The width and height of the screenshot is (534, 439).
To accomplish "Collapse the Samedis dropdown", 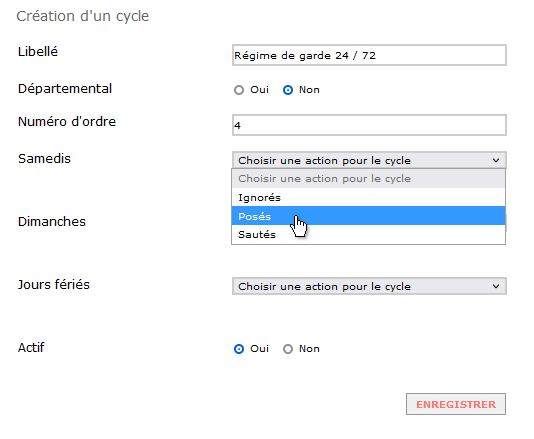I will click(369, 160).
